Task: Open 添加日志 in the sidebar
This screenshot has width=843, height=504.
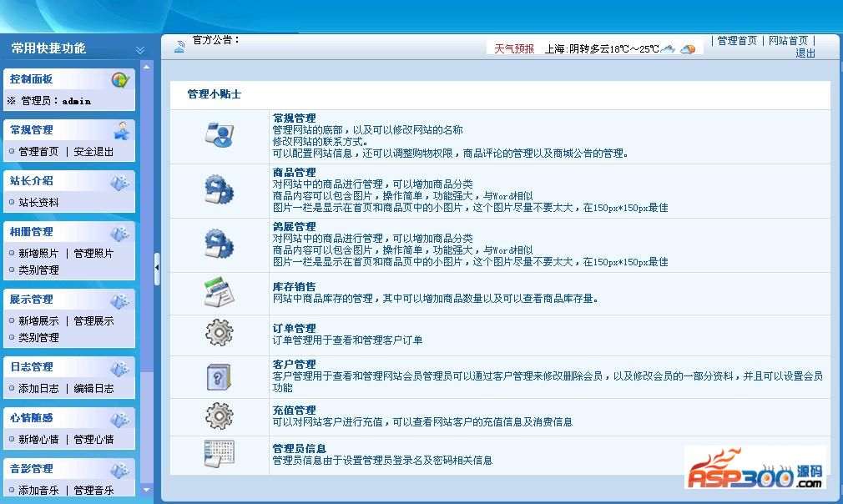Action: click(38, 389)
